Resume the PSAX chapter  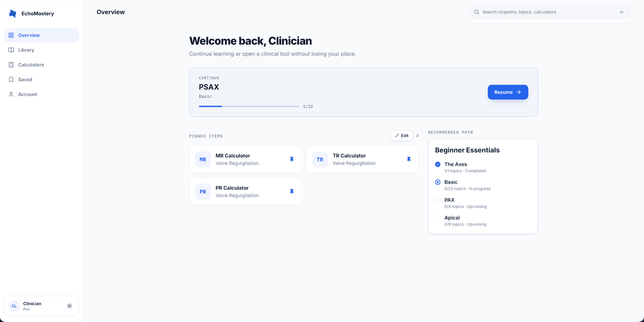508,92
